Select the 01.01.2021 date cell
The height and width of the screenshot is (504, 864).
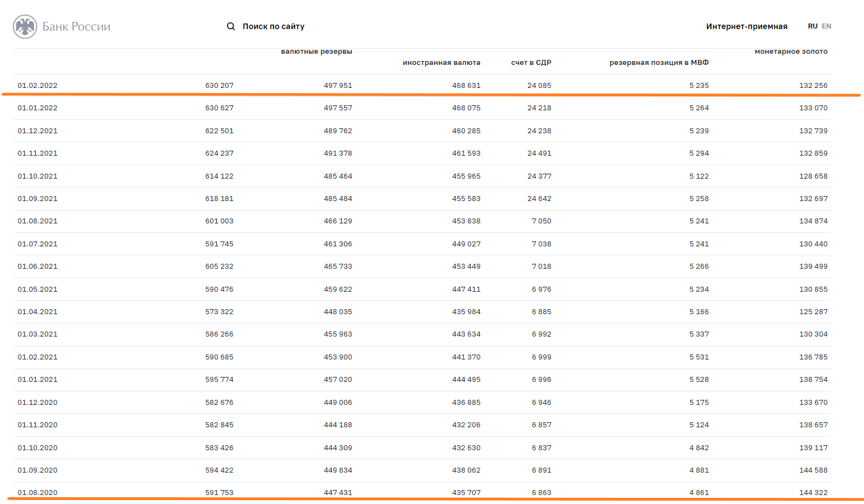pos(38,380)
